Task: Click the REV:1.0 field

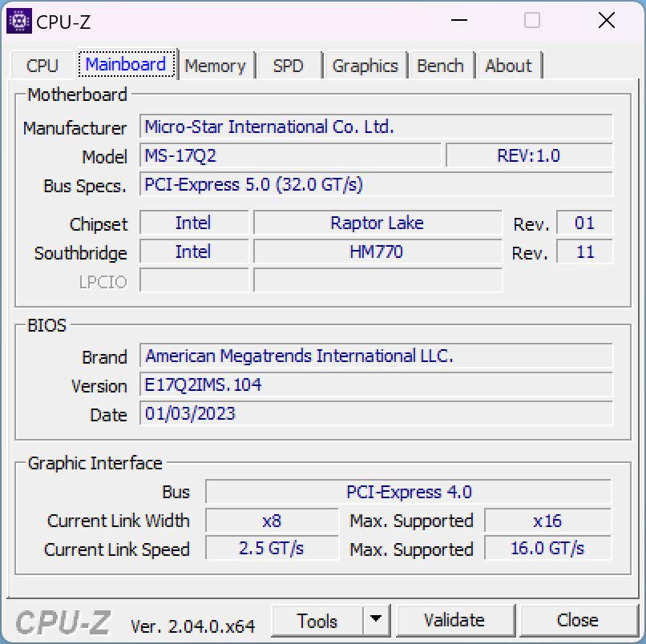Action: point(529,155)
